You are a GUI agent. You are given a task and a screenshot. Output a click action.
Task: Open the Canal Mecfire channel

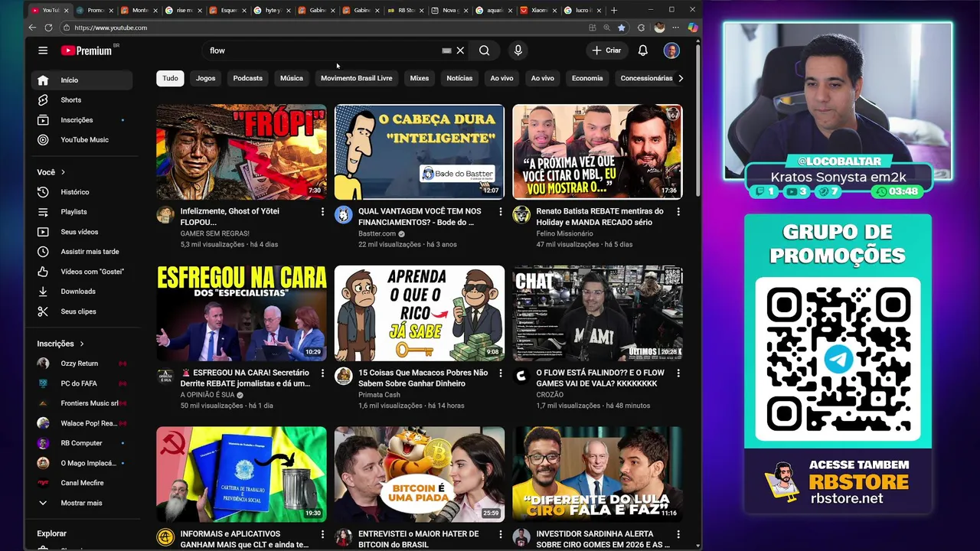[x=82, y=482]
